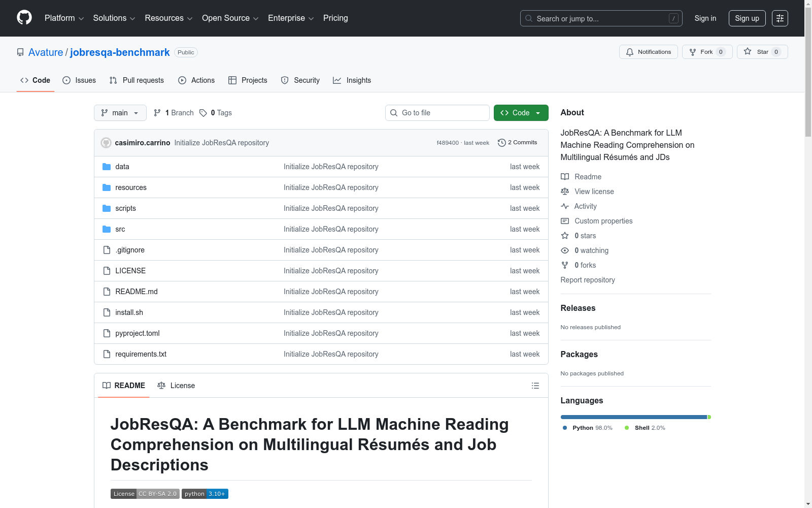
Task: Click the Python 98.0% language link
Action: [x=587, y=428]
